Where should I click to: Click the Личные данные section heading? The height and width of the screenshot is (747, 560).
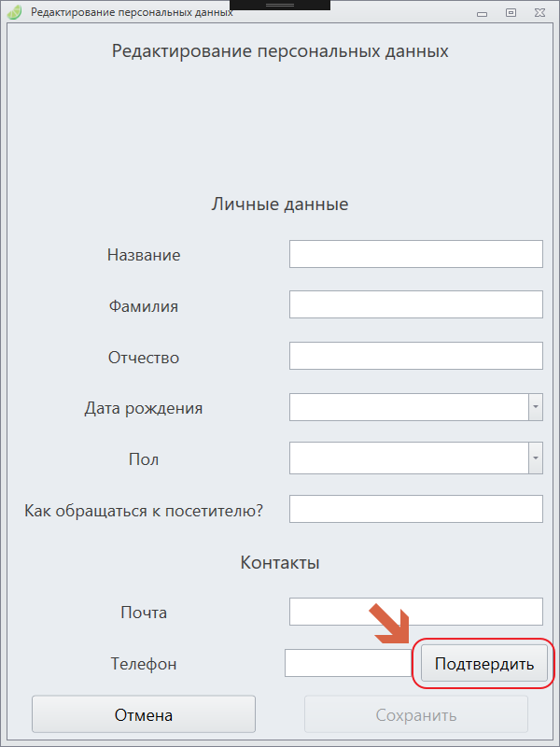tap(280, 204)
